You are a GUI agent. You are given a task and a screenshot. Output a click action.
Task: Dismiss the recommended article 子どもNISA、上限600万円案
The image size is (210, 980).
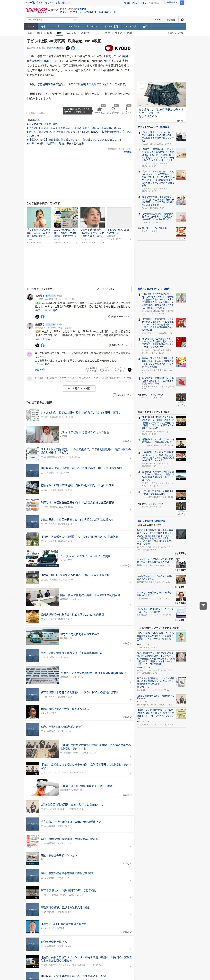130,239
